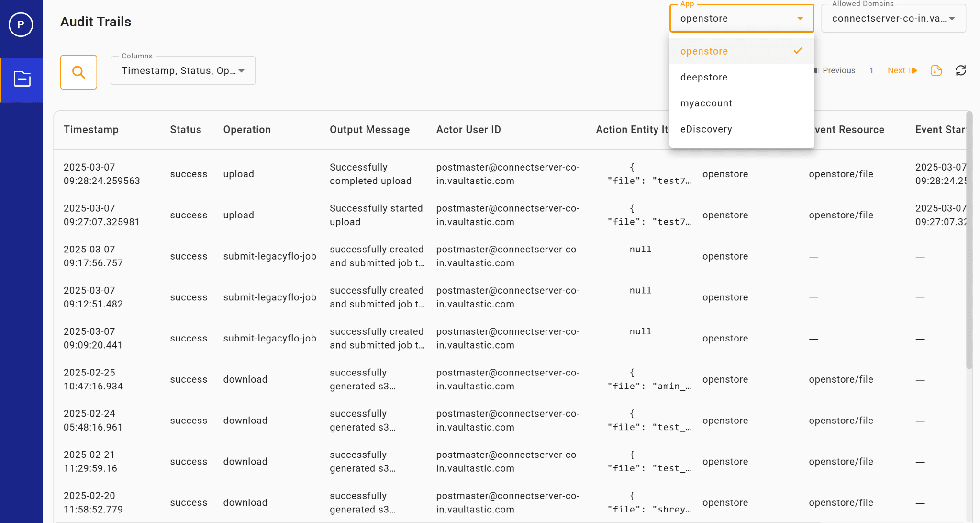Click the Timestamp column header
980x523 pixels.
91,130
